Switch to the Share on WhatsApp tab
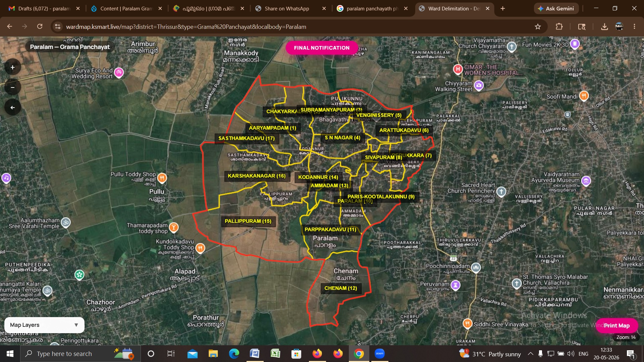The height and width of the screenshot is (362, 644). click(x=290, y=9)
